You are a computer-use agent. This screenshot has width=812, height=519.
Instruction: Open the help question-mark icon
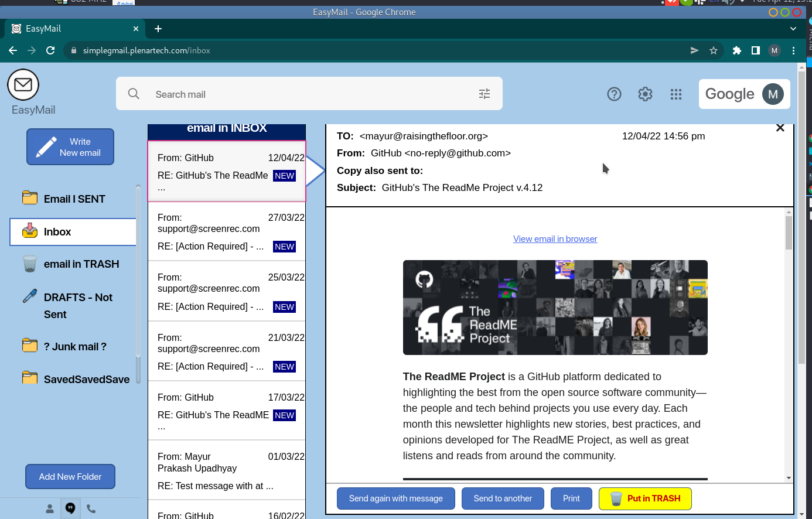(x=614, y=94)
